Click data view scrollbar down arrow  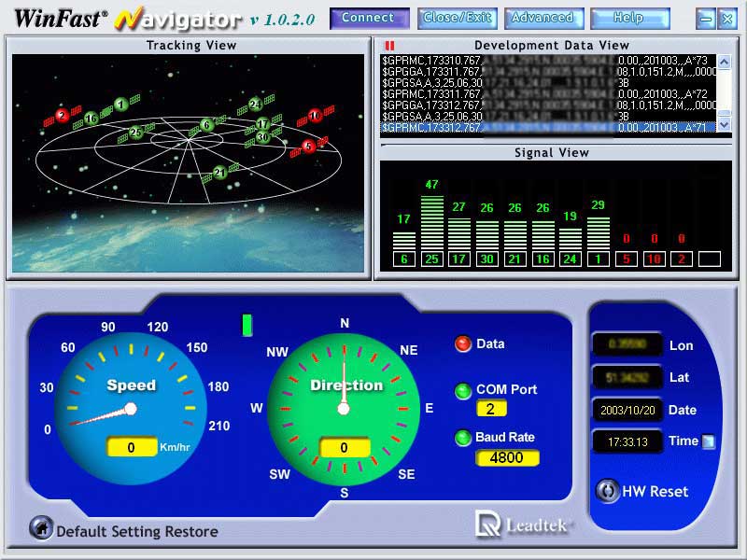coord(725,125)
